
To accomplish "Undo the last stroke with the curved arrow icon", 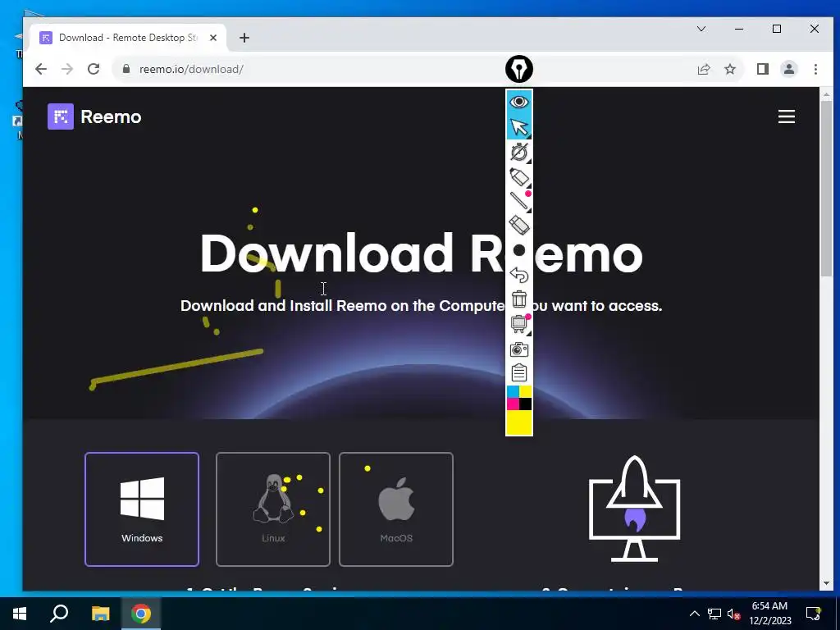I will click(x=519, y=275).
